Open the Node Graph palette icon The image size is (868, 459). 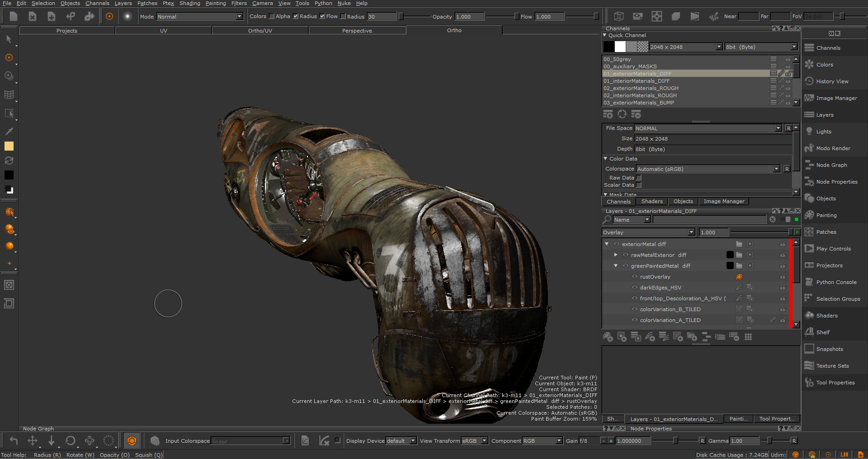click(809, 165)
